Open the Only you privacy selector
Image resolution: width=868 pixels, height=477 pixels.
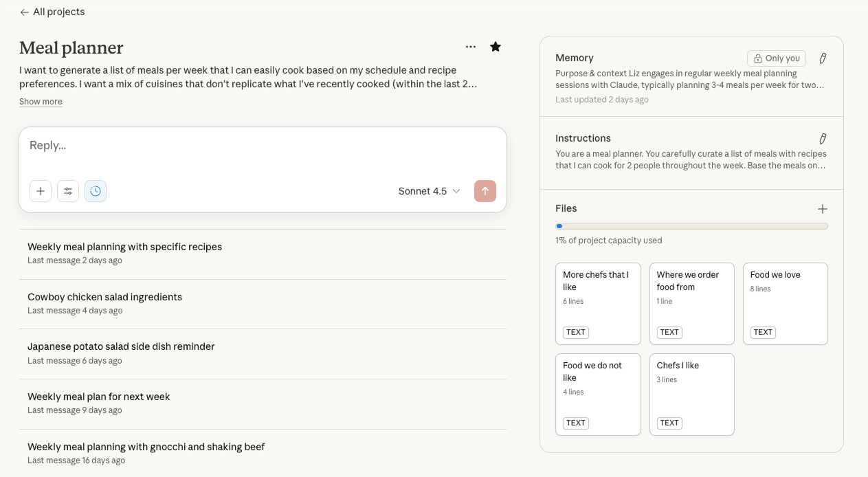(776, 58)
